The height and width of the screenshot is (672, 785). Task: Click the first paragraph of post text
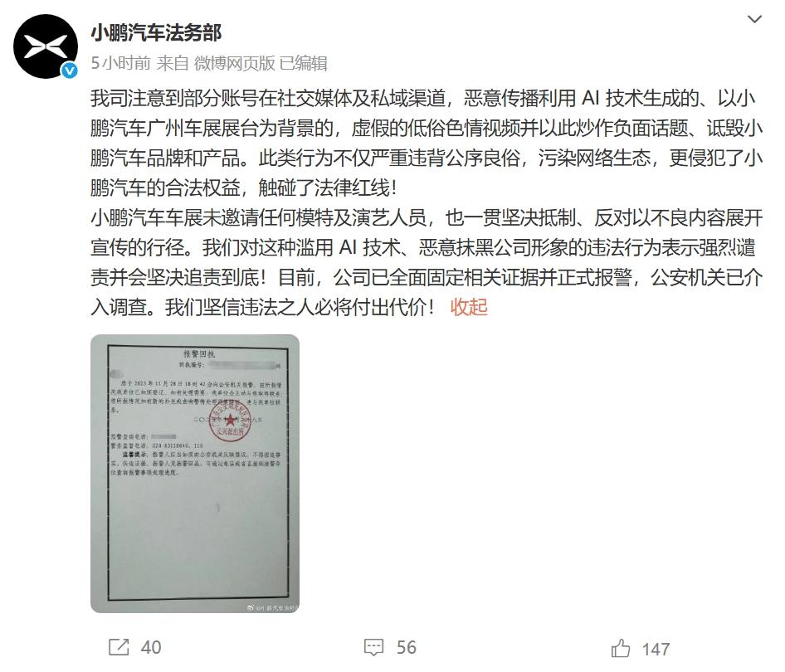tap(427, 143)
